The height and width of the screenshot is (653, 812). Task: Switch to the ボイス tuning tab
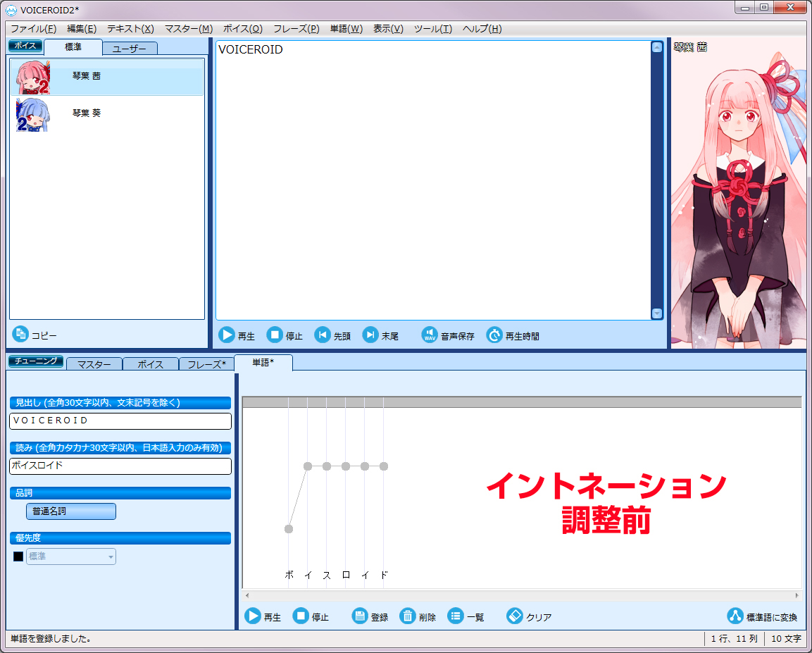(151, 365)
